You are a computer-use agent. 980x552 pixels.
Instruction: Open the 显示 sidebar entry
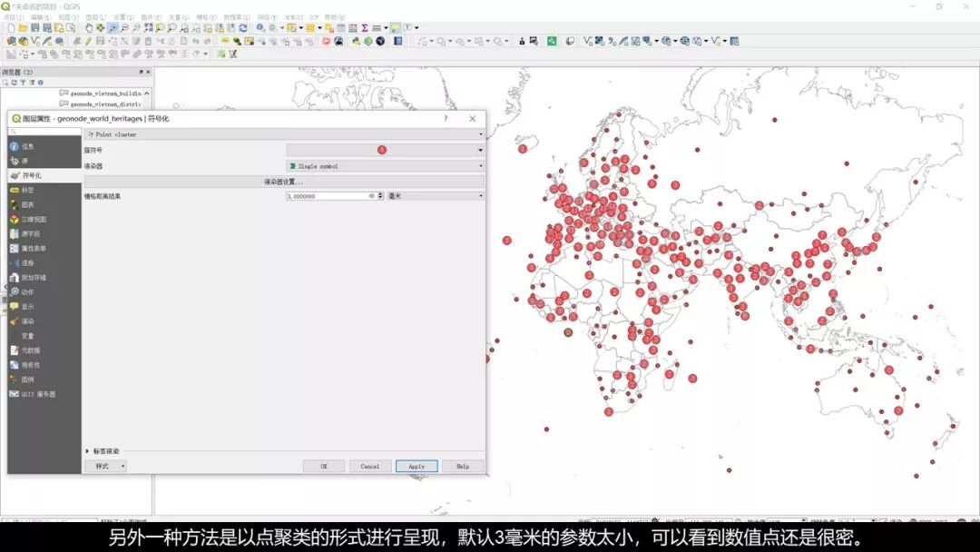(x=44, y=307)
